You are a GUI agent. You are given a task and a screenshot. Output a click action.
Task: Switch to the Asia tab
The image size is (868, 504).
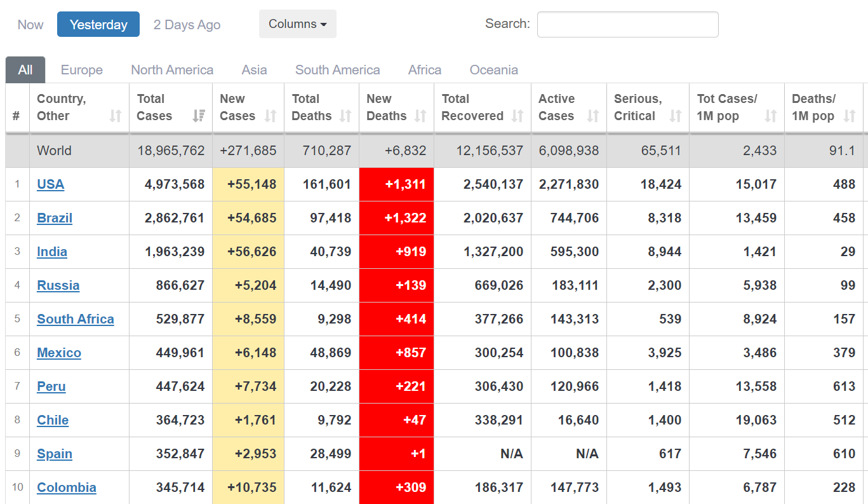coord(254,70)
